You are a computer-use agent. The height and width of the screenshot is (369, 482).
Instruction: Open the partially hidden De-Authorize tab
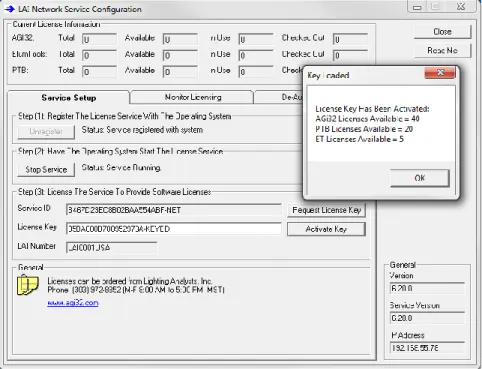tap(278, 97)
